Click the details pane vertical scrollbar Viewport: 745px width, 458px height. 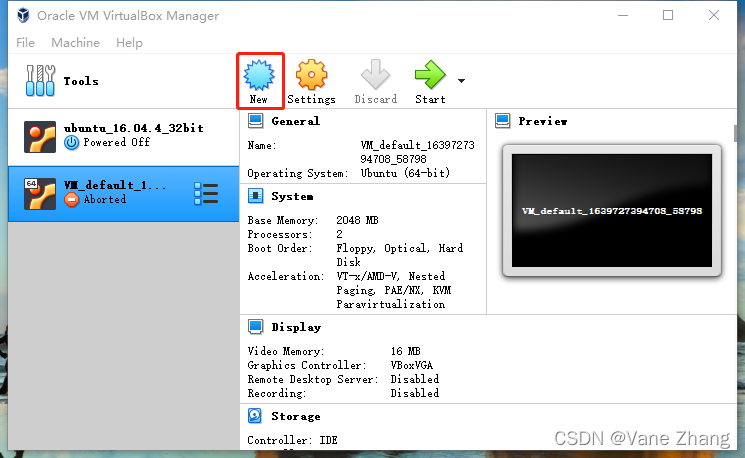[735, 133]
